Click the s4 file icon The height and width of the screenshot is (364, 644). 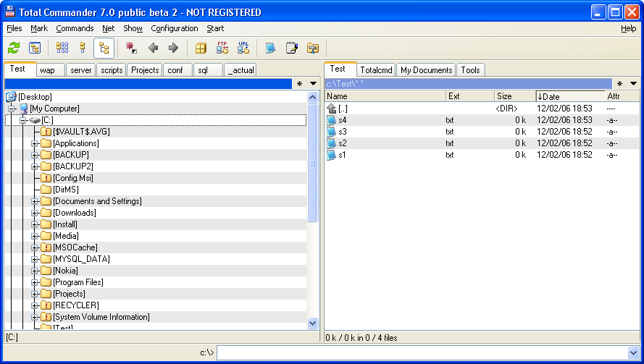[x=332, y=120]
